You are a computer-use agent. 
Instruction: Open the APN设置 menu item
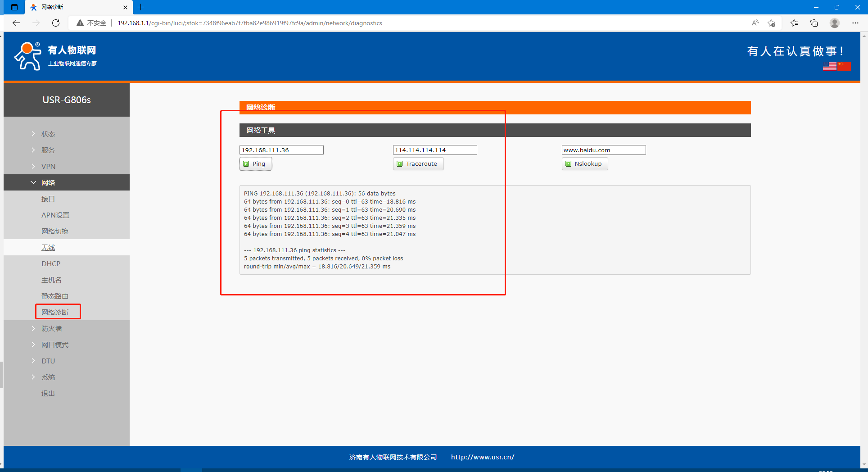55,215
